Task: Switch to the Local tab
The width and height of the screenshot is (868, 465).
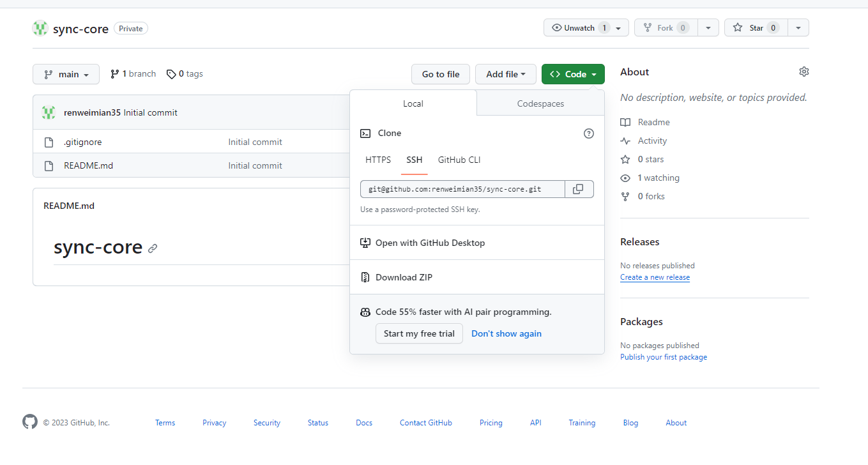Action: point(413,103)
